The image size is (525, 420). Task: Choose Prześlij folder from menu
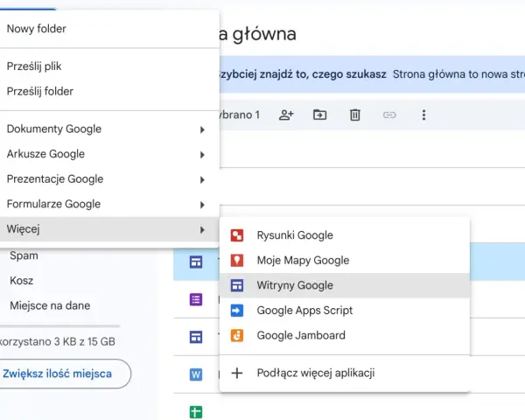click(109, 91)
